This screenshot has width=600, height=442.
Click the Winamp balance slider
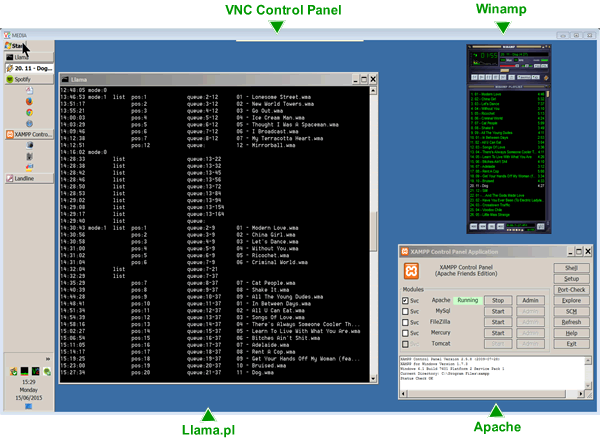point(527,66)
